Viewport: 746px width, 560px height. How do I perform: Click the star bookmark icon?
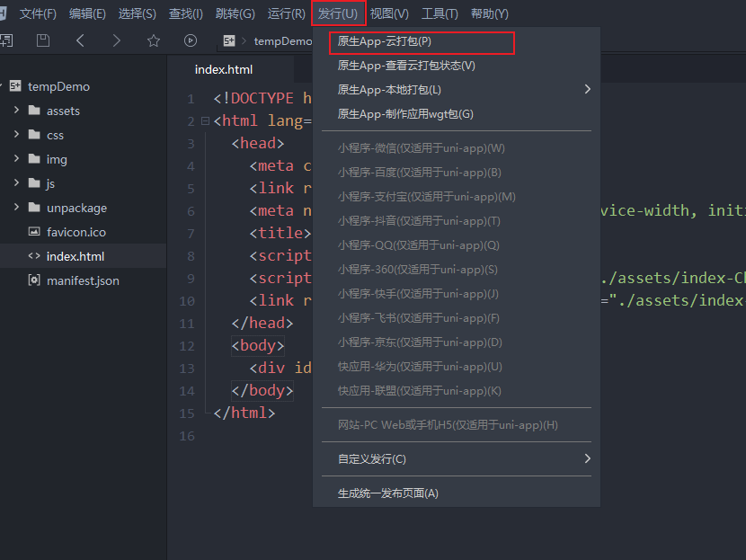[153, 40]
